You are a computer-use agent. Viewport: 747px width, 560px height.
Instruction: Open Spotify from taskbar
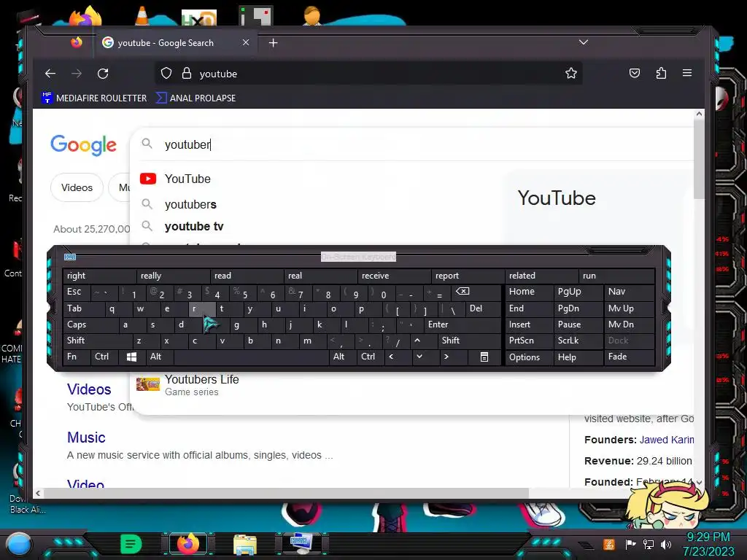pyautogui.click(x=131, y=544)
